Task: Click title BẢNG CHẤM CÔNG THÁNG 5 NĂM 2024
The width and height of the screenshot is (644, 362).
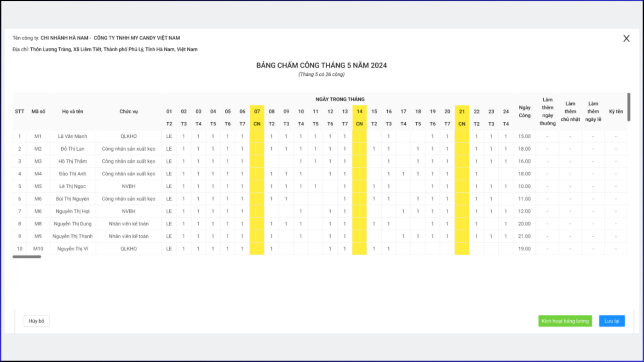Action: [322, 66]
